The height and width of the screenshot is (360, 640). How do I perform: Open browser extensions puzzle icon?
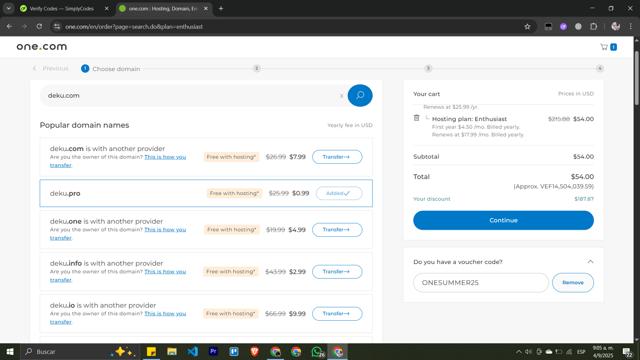tap(593, 27)
